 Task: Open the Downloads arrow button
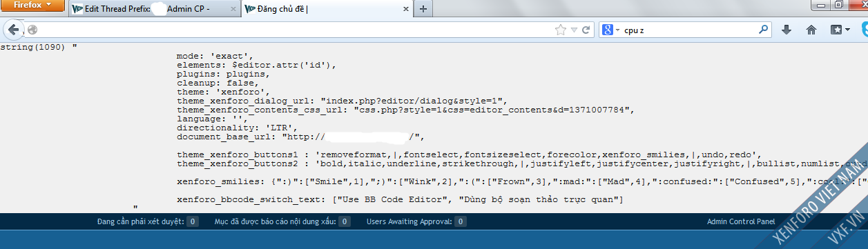[786, 30]
